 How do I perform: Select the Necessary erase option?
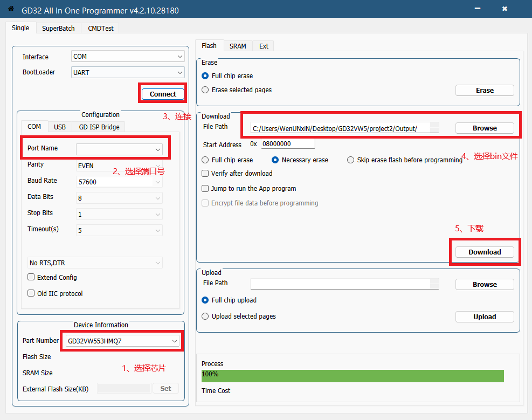[x=300, y=160]
